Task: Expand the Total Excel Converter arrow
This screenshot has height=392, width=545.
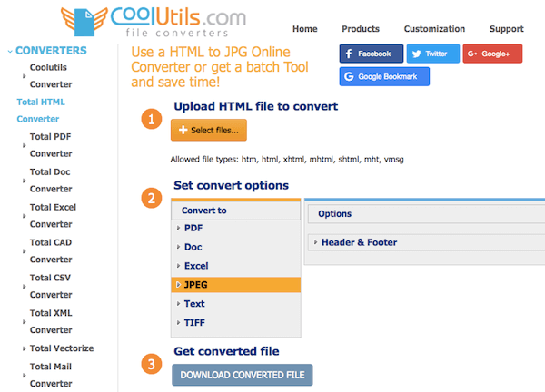Action: click(24, 216)
